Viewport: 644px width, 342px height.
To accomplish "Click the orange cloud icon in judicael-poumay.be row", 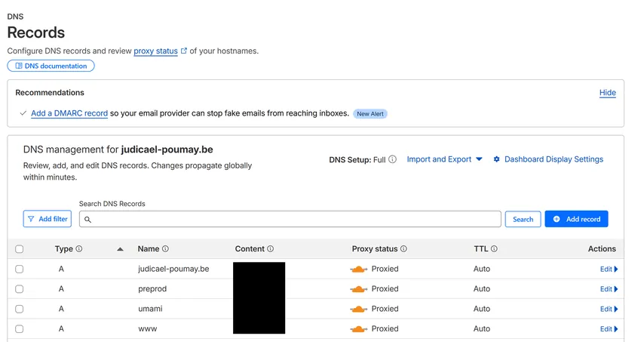I will 358,270.
